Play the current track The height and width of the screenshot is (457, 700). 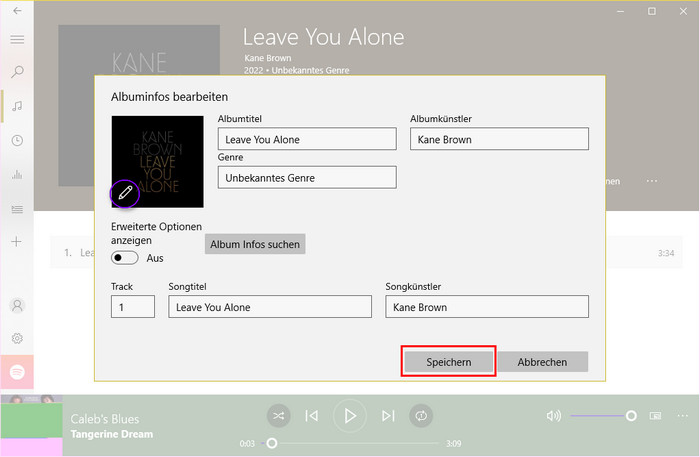350,416
